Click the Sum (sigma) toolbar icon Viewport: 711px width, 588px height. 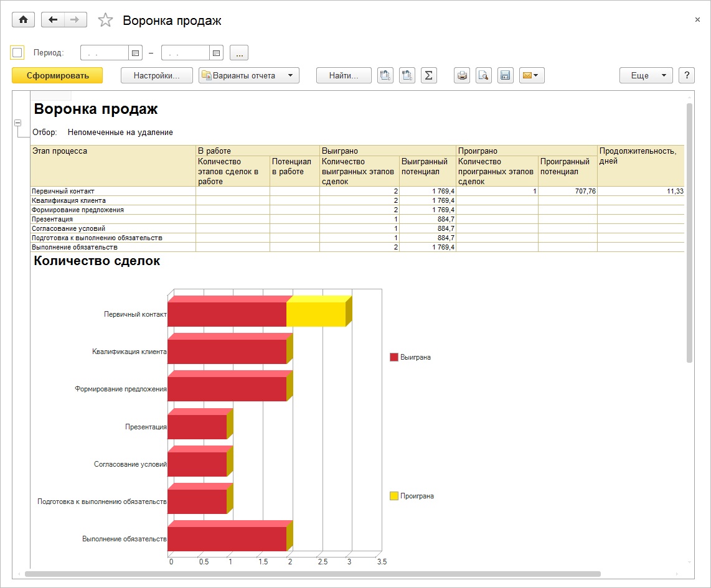tap(428, 75)
